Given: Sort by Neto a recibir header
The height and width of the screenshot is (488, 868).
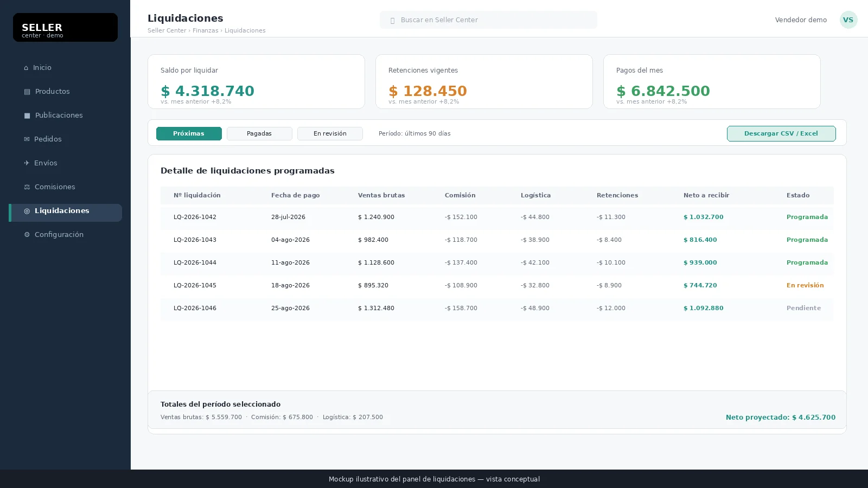Looking at the screenshot, I should [x=706, y=195].
